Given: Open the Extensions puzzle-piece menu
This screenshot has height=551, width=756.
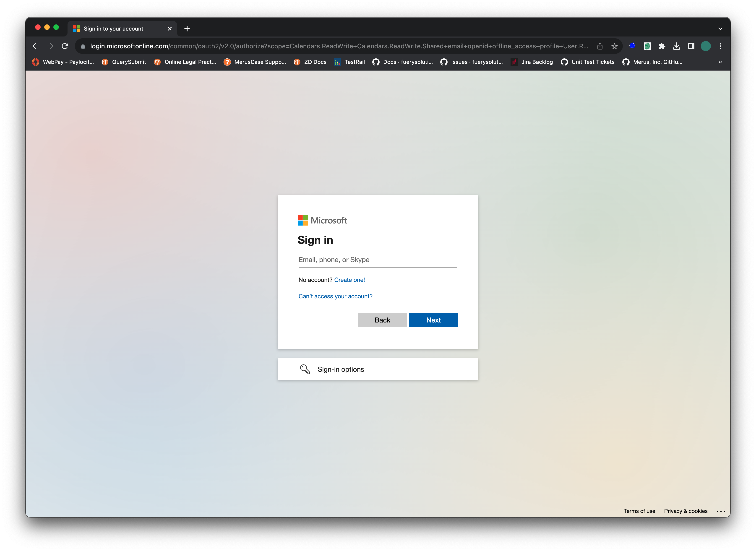Looking at the screenshot, I should (x=662, y=46).
